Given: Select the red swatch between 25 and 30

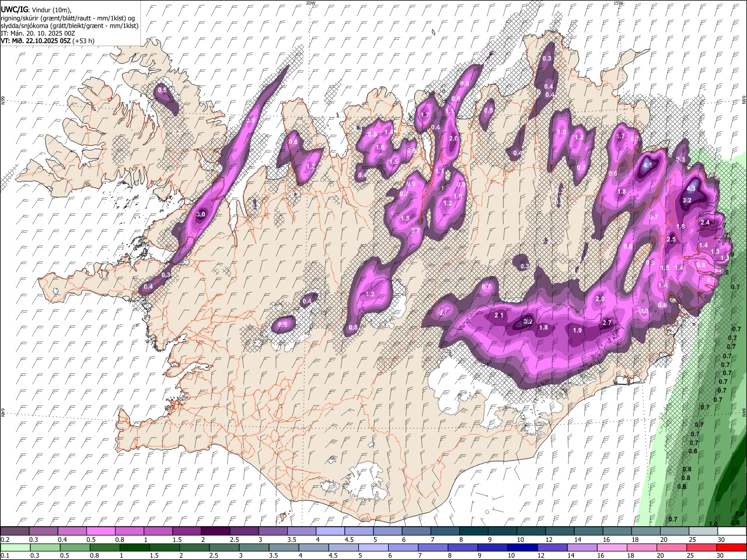Looking at the screenshot, I should point(701,547).
